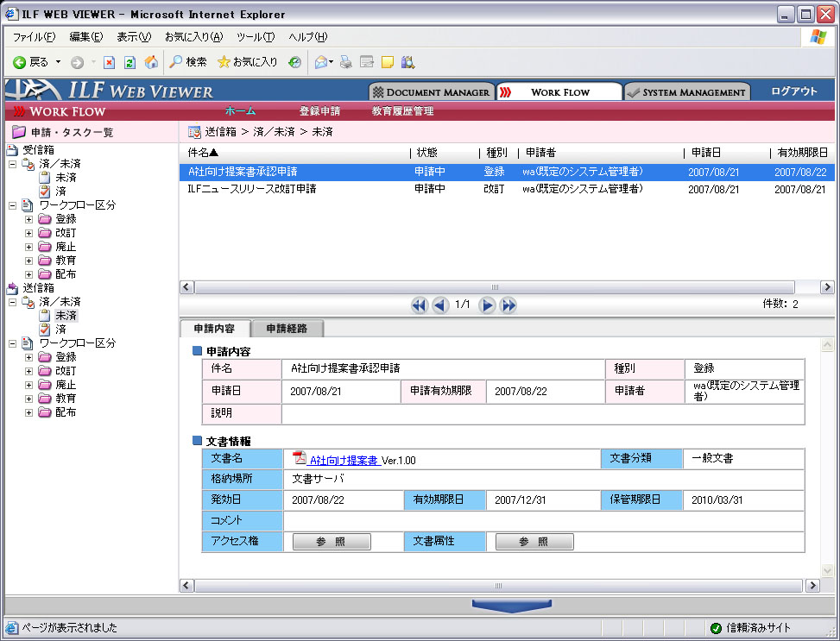Select the ILFニュースリリース改訂申請 row
Screen dimensions: 840x641
[506, 189]
